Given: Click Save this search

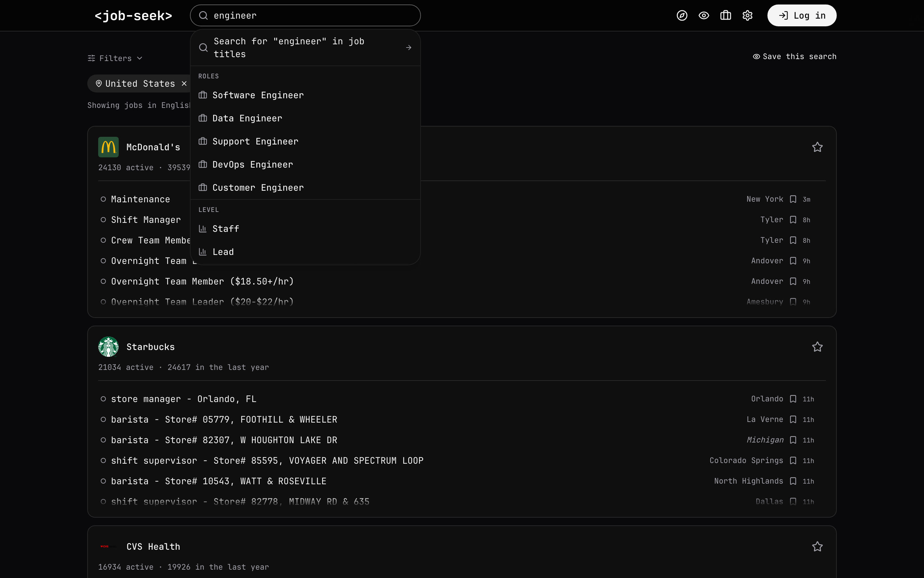Looking at the screenshot, I should pyautogui.click(x=795, y=57).
